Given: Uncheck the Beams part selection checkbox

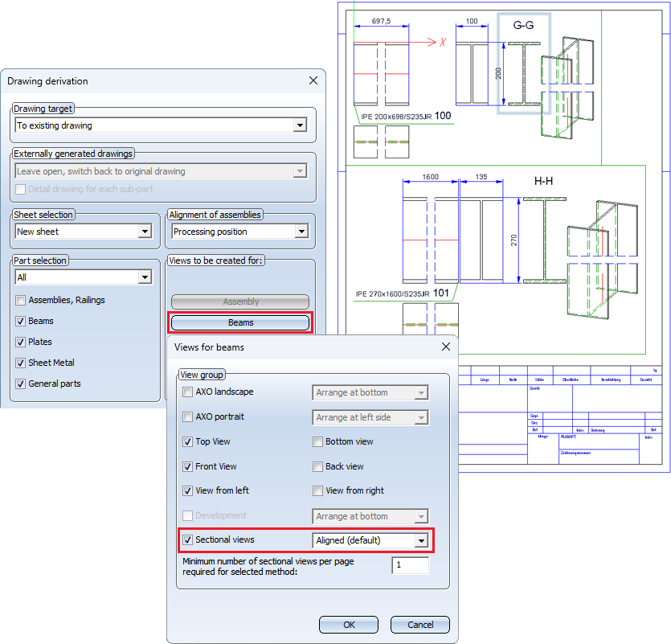Looking at the screenshot, I should (21, 321).
